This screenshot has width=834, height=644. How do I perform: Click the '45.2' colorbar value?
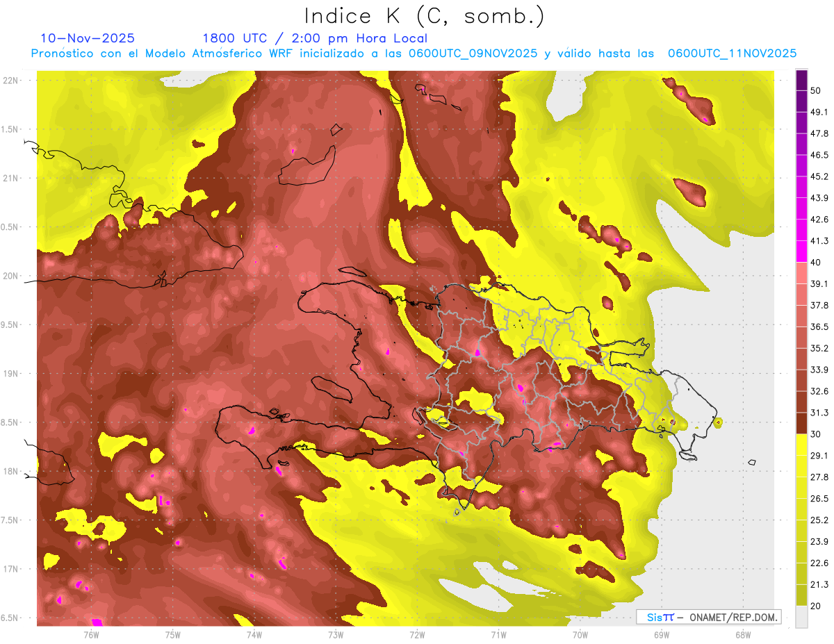(819, 176)
